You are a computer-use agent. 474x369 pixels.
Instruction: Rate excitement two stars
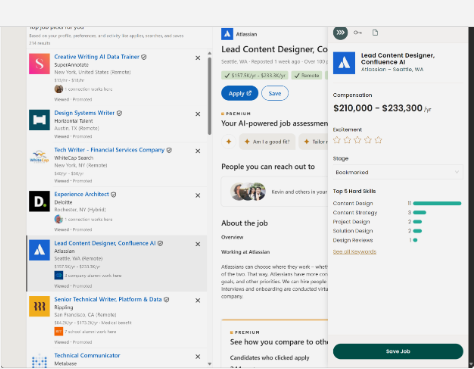[x=347, y=140]
